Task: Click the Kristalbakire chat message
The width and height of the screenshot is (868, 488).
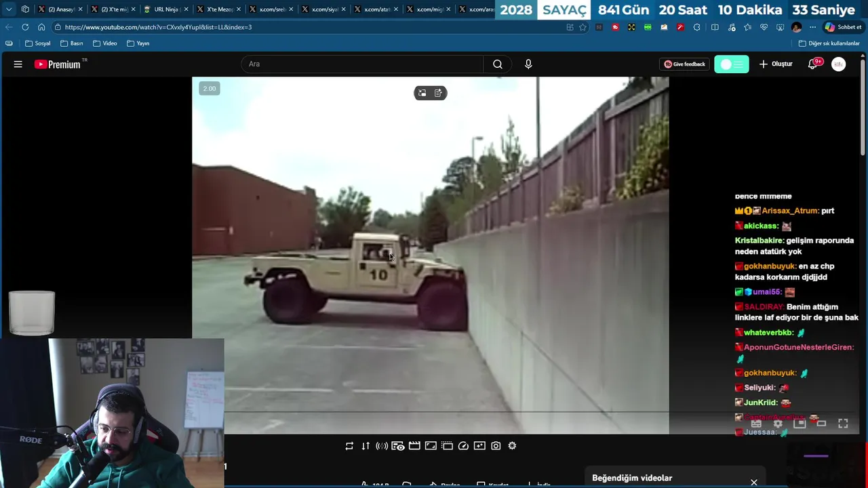Action: (x=794, y=246)
